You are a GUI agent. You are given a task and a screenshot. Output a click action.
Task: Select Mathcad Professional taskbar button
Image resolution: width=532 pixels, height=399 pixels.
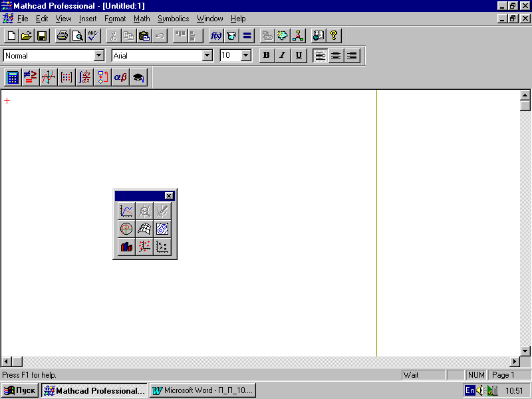[x=94, y=390]
